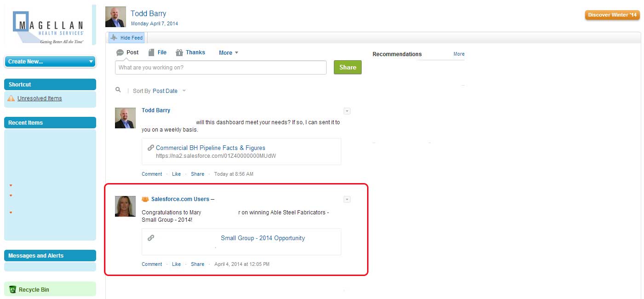Open the woman's avatar on the congratulations post
Screen dimensions: 644x299
(x=125, y=206)
